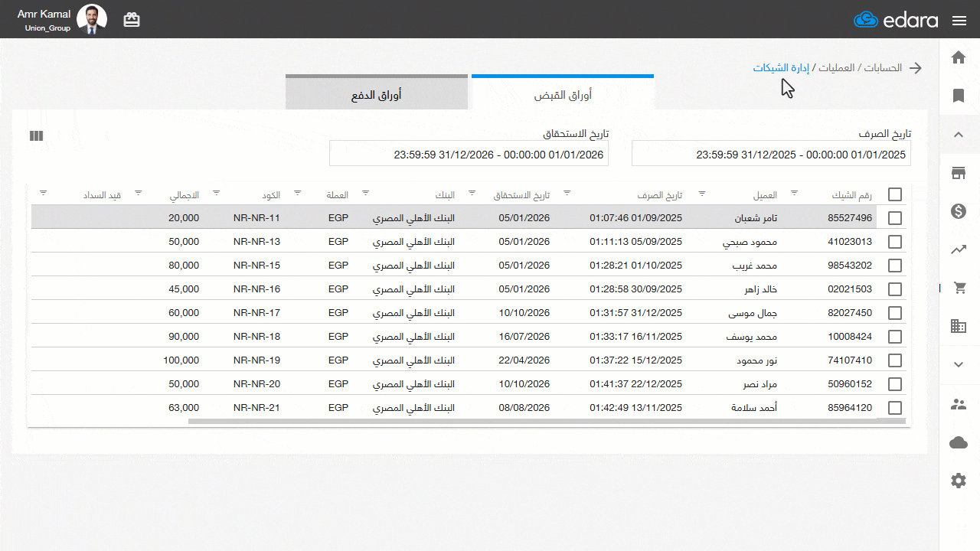This screenshot has width=980, height=551.
Task: Check the row for cheque 82027450
Action: [x=895, y=313]
